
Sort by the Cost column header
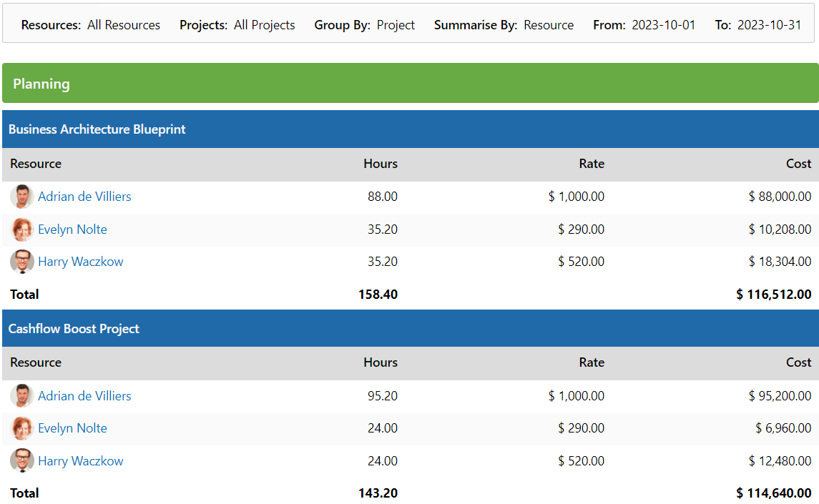tap(798, 163)
